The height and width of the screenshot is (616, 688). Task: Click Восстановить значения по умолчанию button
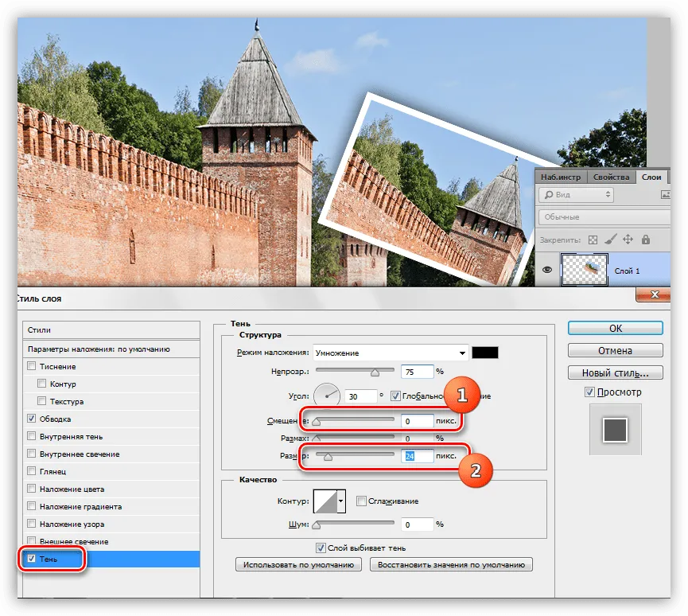(x=451, y=564)
